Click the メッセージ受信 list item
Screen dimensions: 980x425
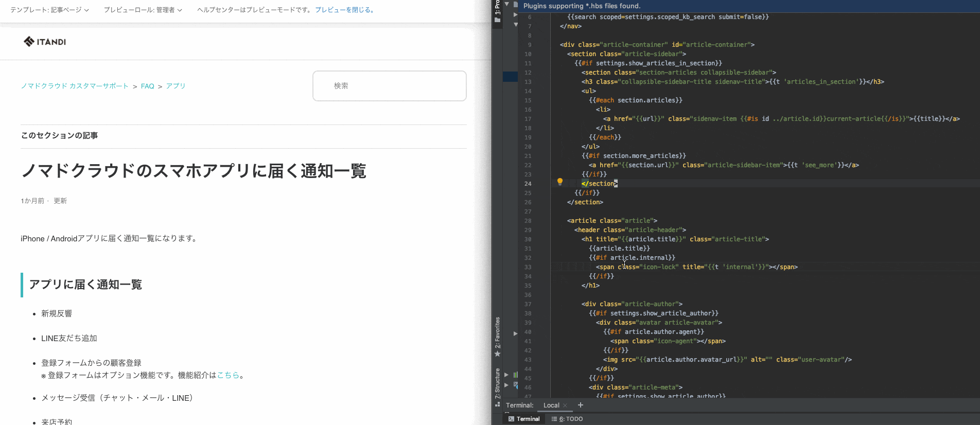(119, 398)
